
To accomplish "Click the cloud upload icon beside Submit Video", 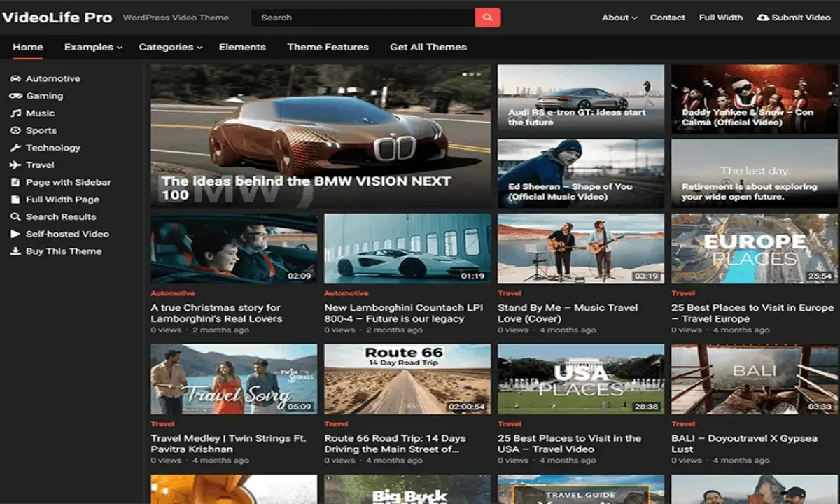I will tap(763, 17).
